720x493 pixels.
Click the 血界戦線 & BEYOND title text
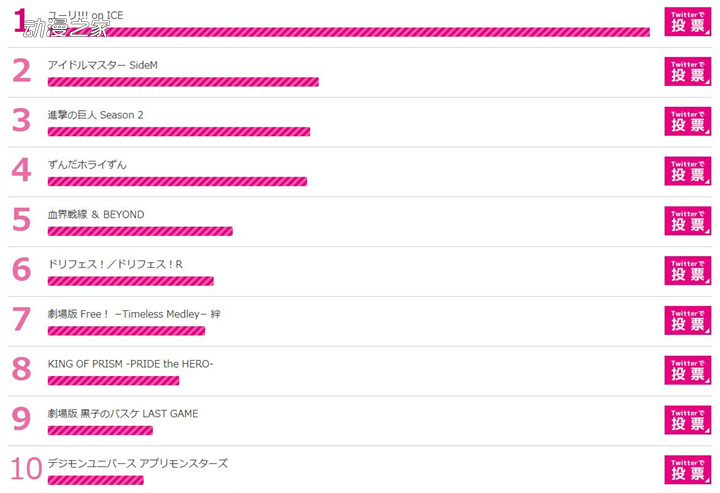pyautogui.click(x=96, y=215)
